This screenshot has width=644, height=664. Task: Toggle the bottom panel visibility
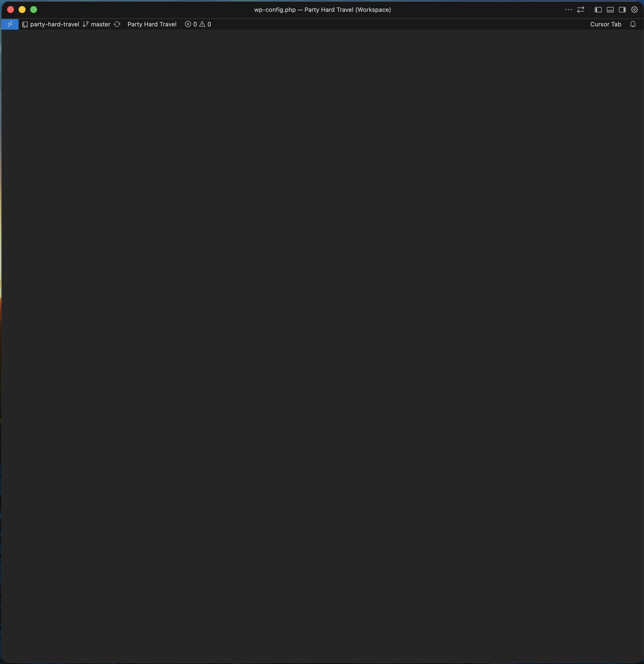610,10
